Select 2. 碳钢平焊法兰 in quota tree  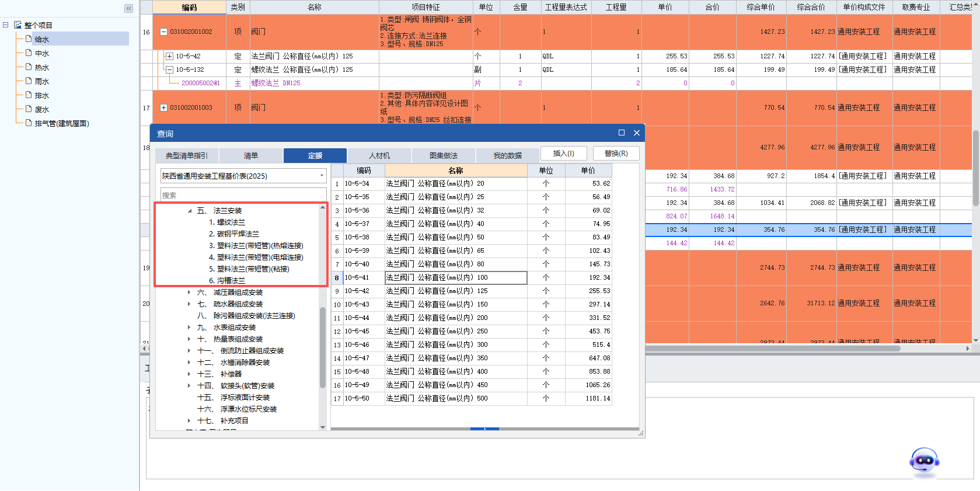pos(234,234)
